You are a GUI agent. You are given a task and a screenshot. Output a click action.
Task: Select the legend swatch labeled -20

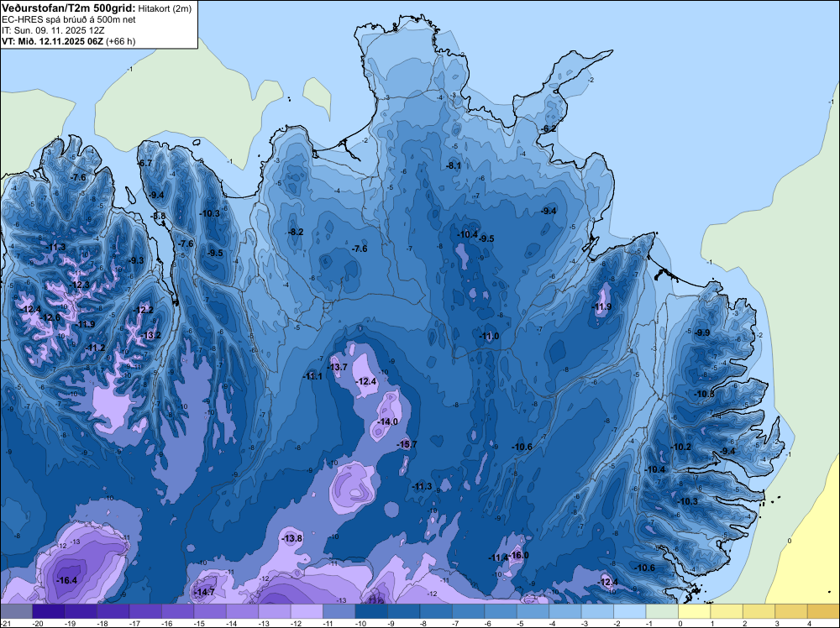[x=49, y=611]
